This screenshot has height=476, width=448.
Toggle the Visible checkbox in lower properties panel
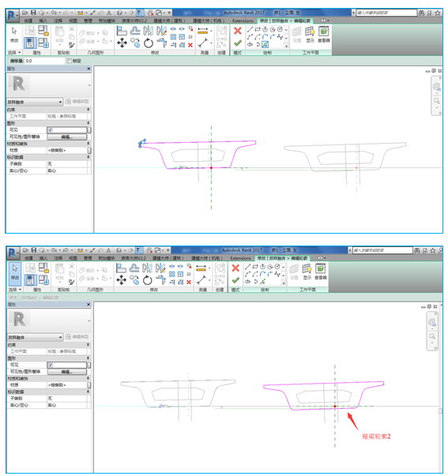click(x=51, y=365)
